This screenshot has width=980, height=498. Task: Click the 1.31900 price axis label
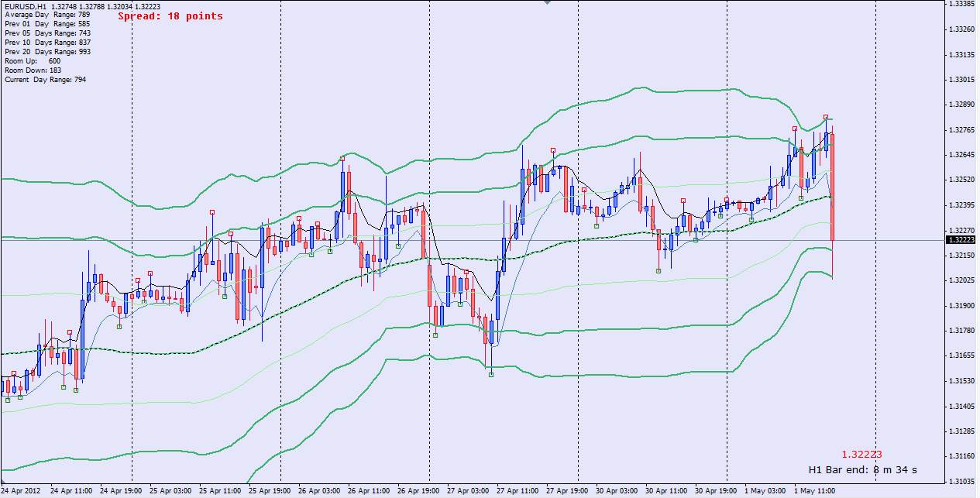(x=961, y=305)
